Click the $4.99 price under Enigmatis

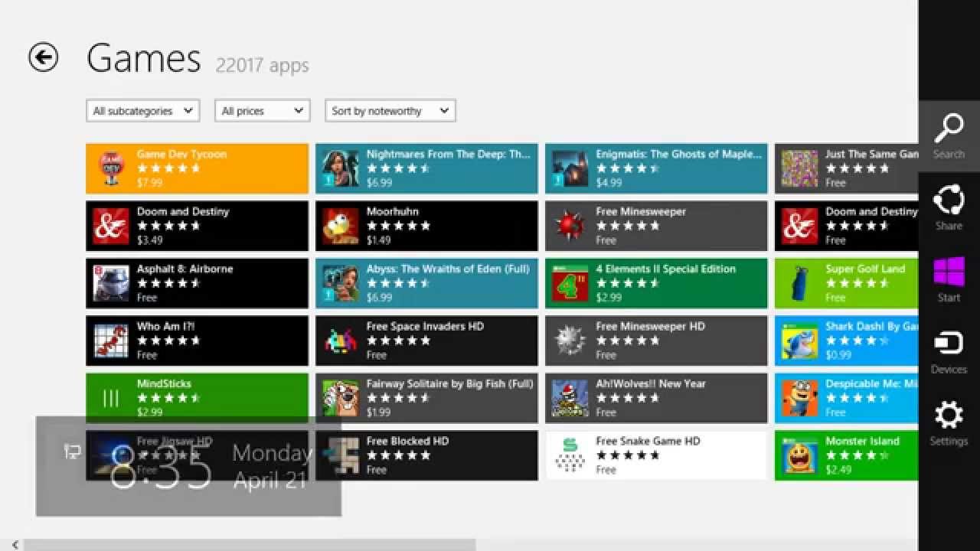(609, 183)
